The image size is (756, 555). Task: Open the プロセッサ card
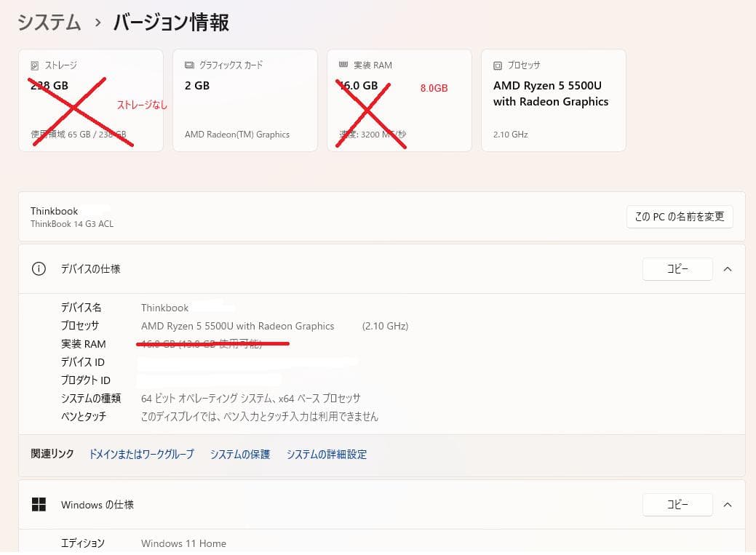click(554, 100)
